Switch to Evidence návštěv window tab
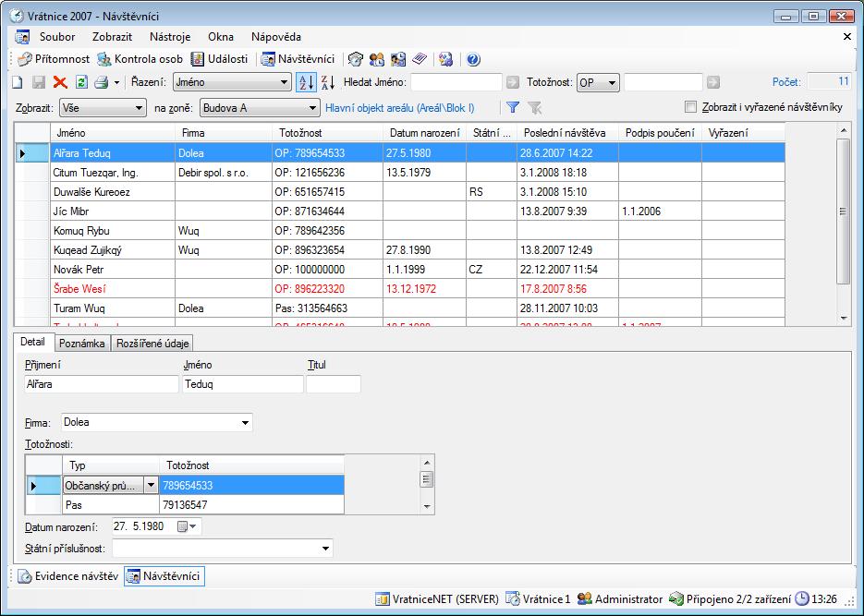Viewport: 864px width, 616px height. pyautogui.click(x=68, y=576)
